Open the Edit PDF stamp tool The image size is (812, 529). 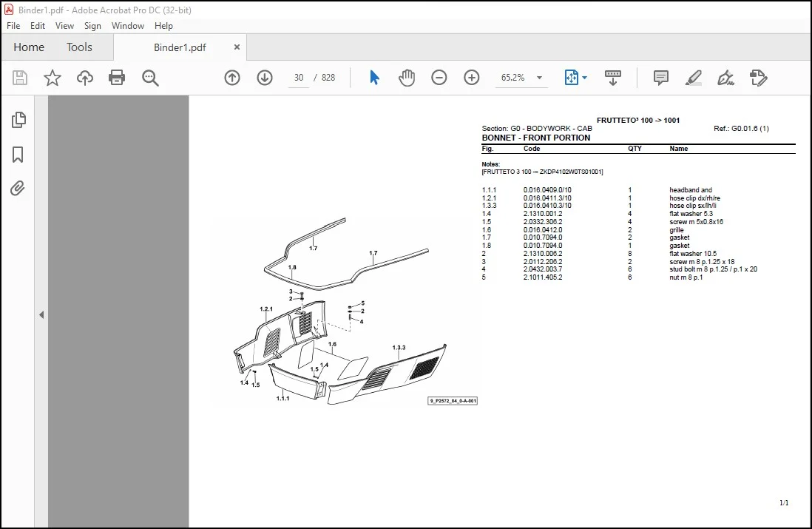(x=758, y=78)
